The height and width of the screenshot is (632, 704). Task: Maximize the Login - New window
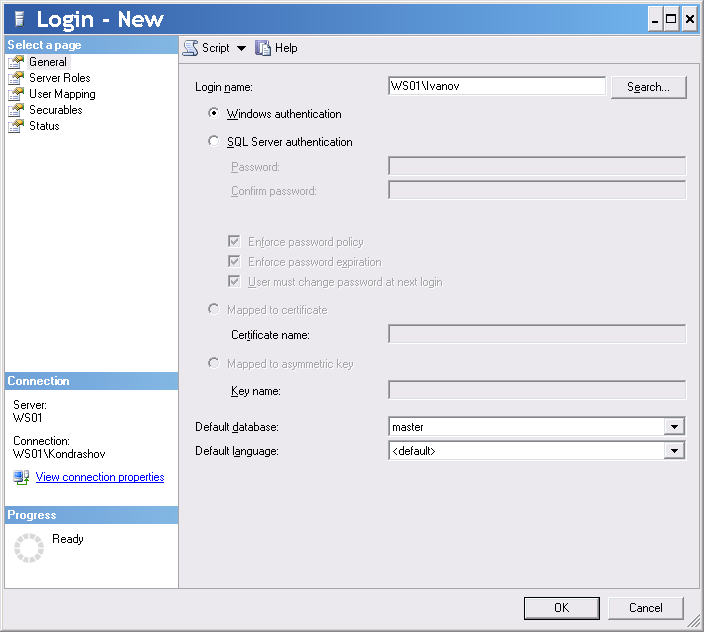671,19
